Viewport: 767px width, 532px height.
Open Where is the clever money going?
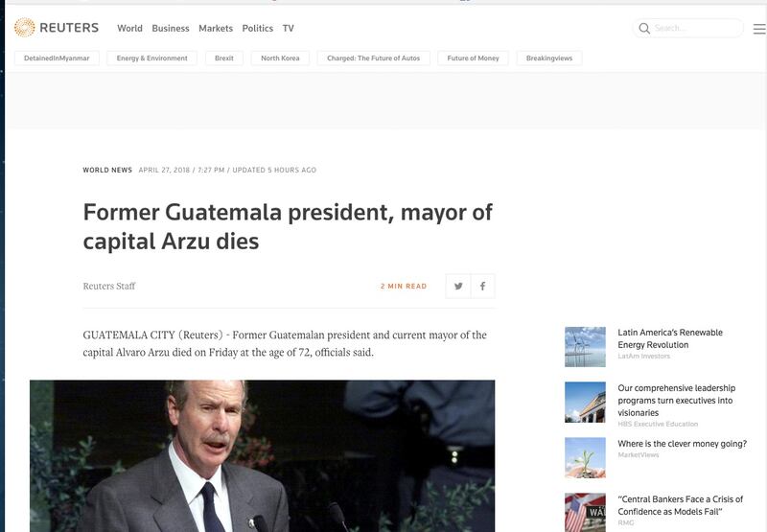[683, 444]
